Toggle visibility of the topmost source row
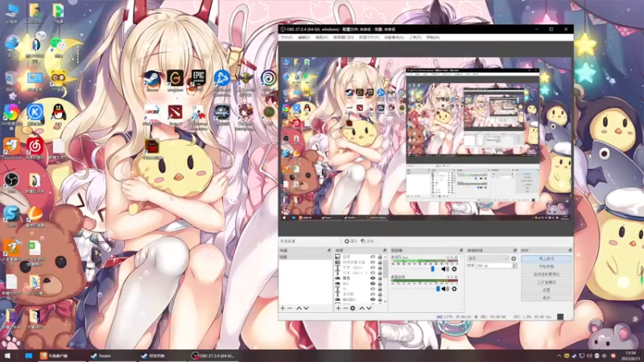This screenshot has width=644, height=362. tap(373, 257)
